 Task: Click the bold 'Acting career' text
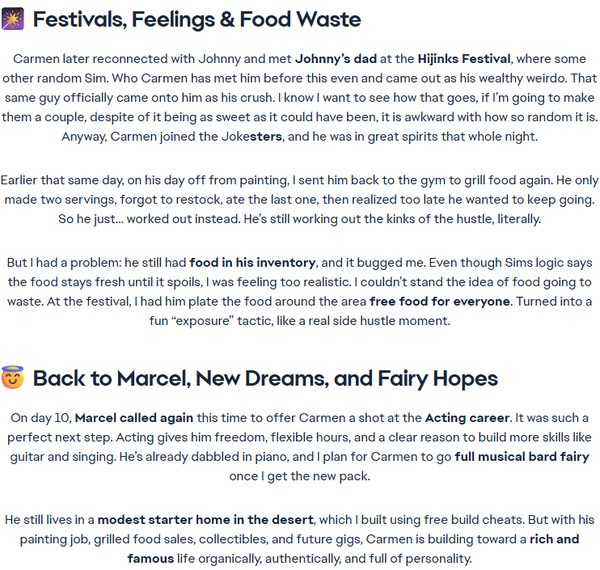pyautogui.click(x=467, y=418)
